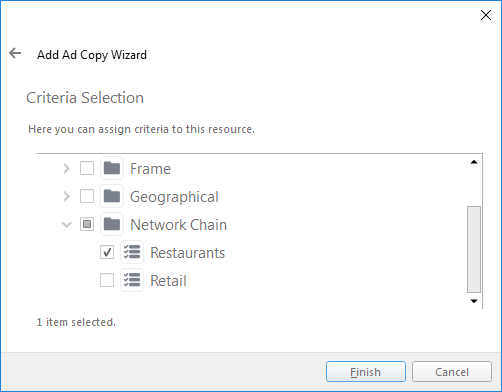Click the Network Chain folder icon
The image size is (502, 392).
112,224
